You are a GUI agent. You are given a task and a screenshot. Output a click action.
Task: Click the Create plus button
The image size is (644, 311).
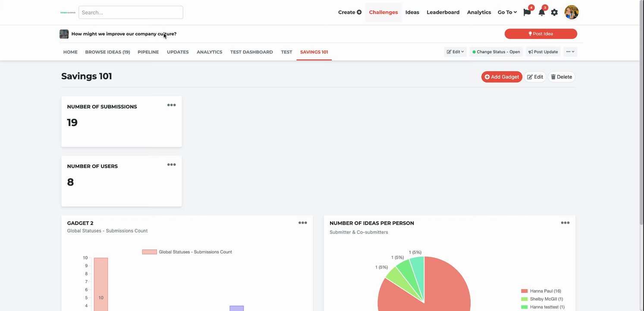click(350, 13)
